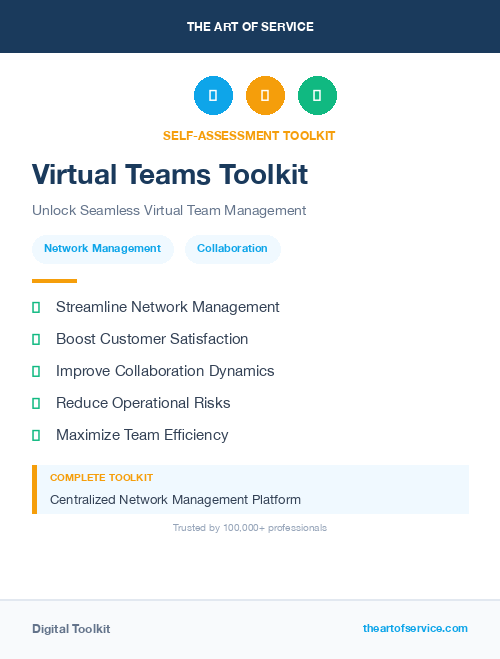
Task: Select the Network Management tag
Action: (x=103, y=249)
